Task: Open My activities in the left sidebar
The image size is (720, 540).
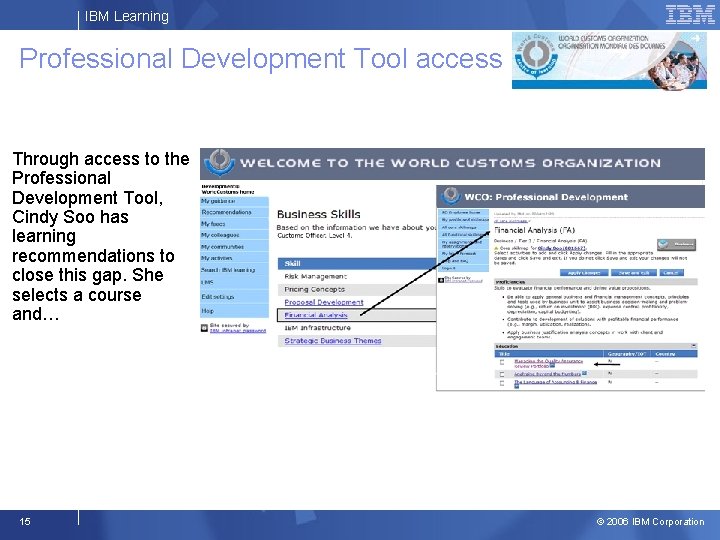Action: tap(234, 258)
